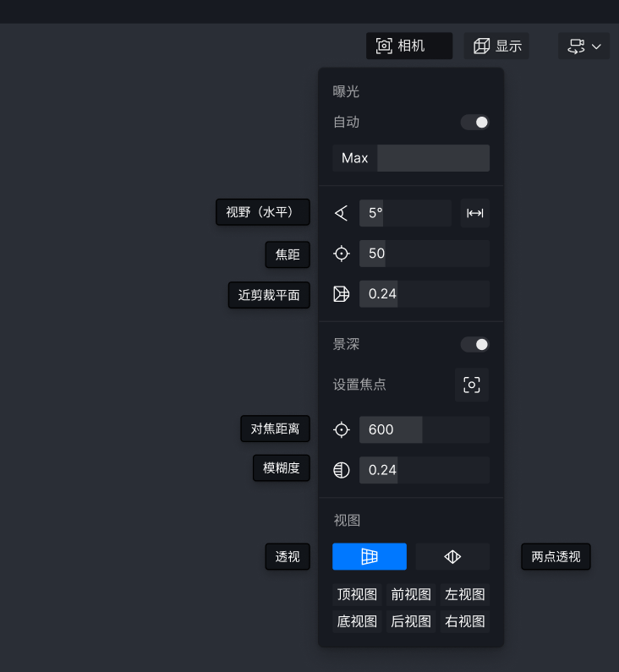Click the cube icon in 显示 button
The width and height of the screenshot is (619, 672).
[x=481, y=46]
